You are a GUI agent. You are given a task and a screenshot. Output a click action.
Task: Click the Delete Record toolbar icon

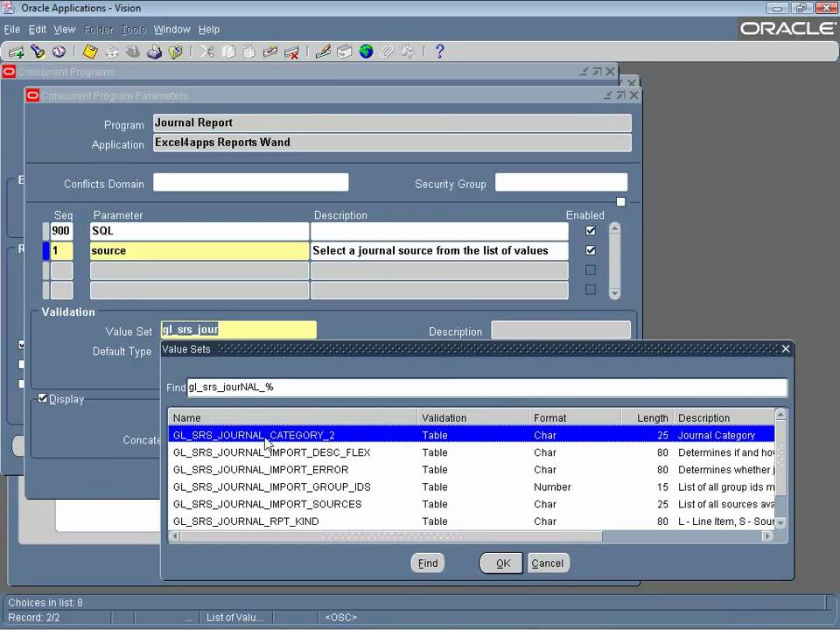291,52
